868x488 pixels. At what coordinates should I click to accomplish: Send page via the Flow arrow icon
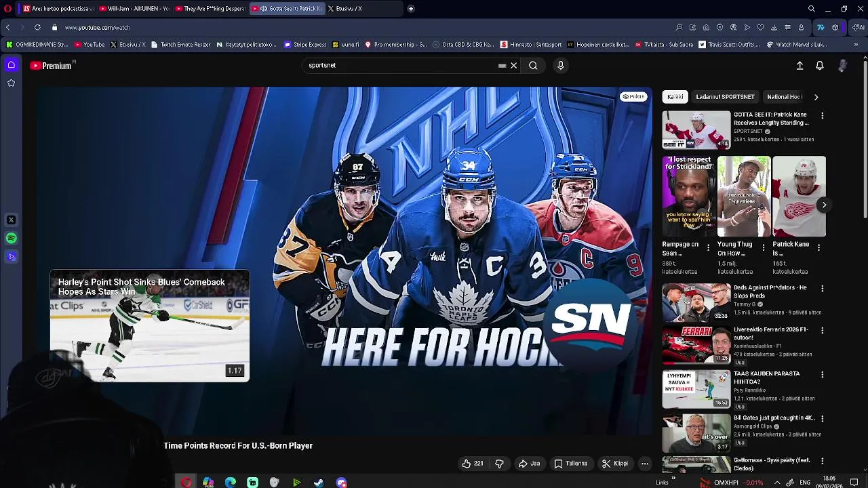(x=747, y=28)
